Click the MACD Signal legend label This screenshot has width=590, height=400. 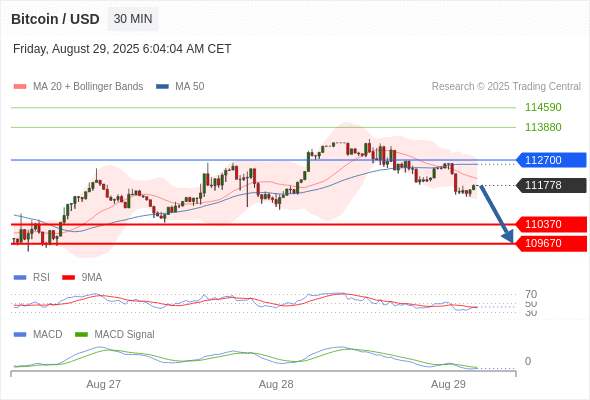[124, 335]
